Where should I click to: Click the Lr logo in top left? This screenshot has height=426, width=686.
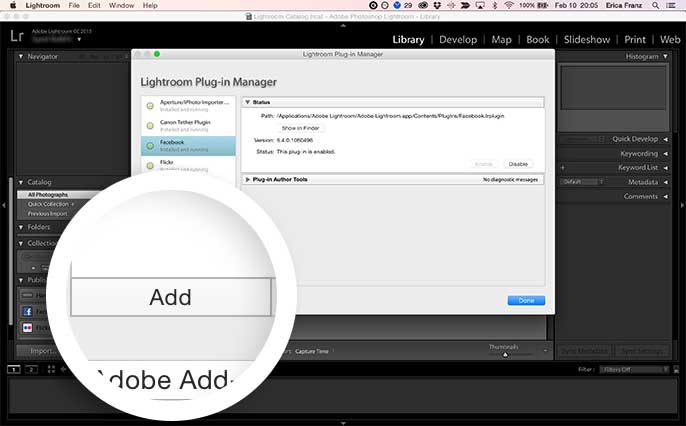coord(17,35)
